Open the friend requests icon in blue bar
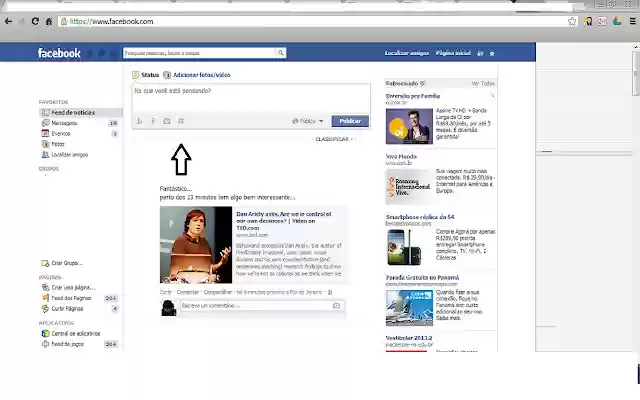 [x=480, y=53]
